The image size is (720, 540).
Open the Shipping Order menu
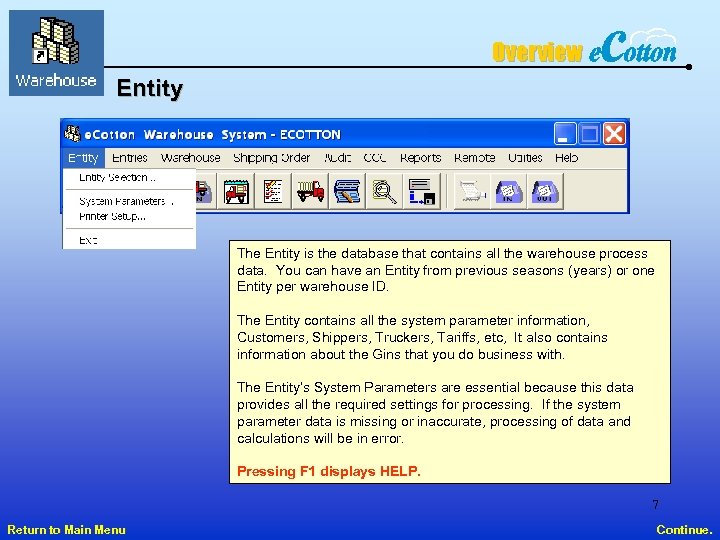tap(272, 158)
